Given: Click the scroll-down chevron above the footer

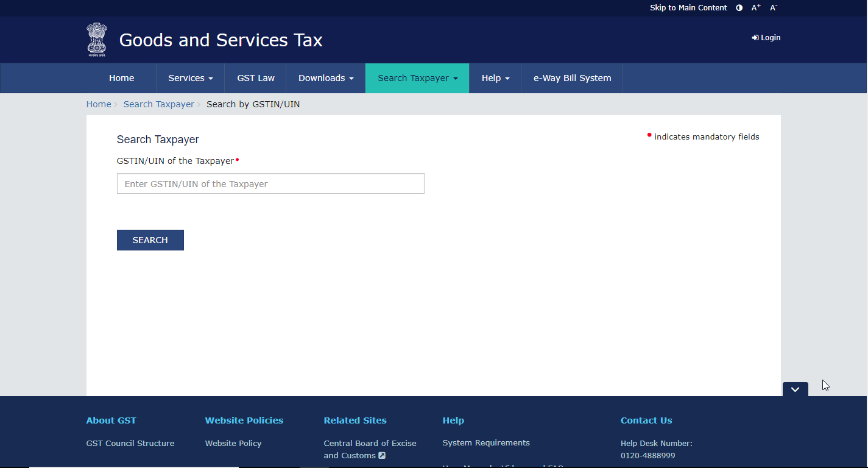Looking at the screenshot, I should click(794, 389).
